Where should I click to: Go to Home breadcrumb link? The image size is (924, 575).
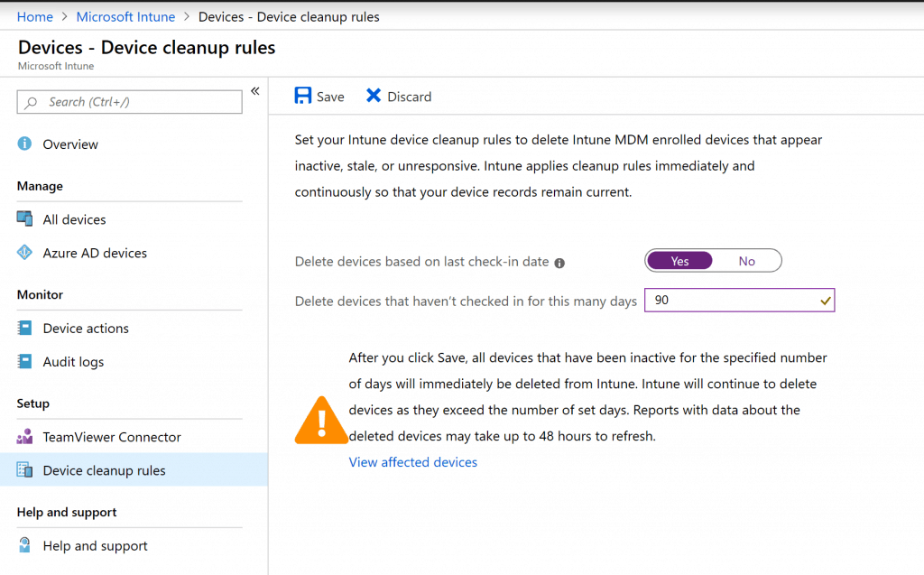[x=35, y=16]
